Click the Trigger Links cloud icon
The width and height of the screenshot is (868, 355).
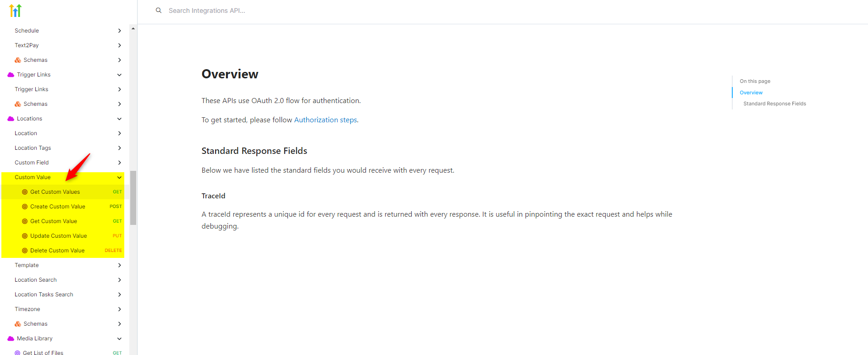(11, 75)
